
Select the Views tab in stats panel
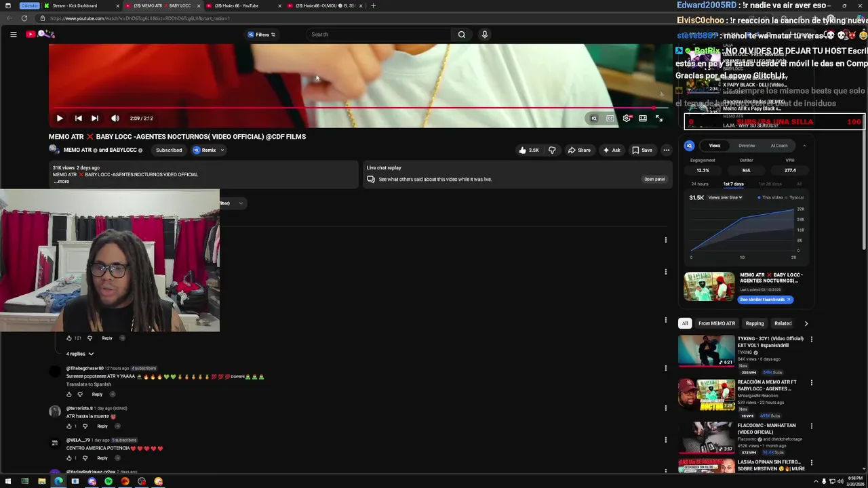(715, 146)
